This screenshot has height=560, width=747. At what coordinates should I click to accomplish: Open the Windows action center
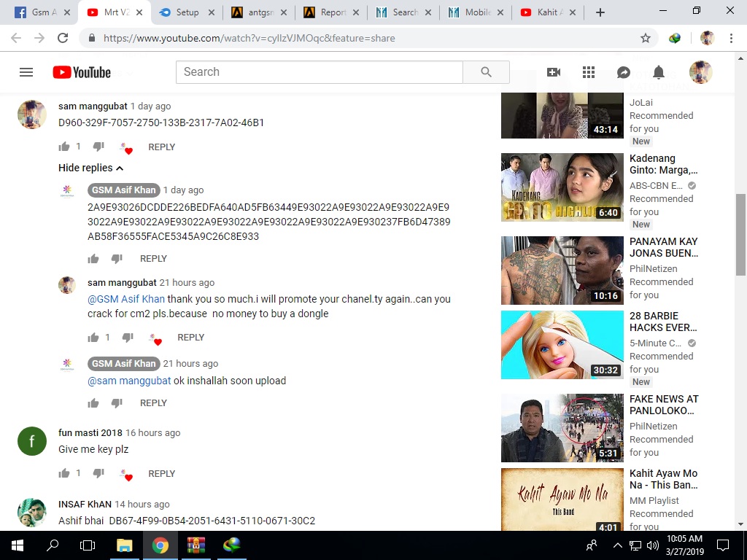pos(723,545)
